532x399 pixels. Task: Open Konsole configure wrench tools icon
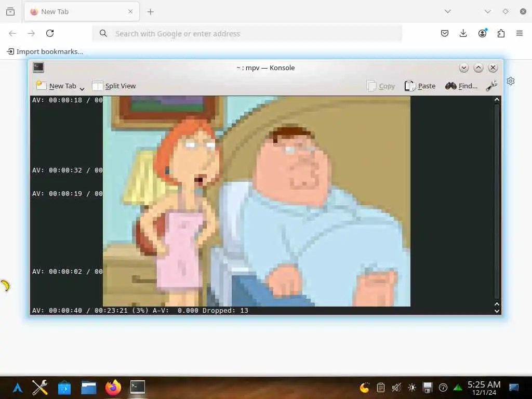click(x=491, y=86)
